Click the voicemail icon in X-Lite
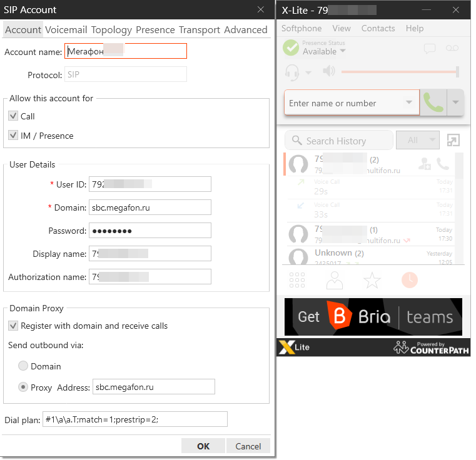476x460 pixels. tap(452, 48)
